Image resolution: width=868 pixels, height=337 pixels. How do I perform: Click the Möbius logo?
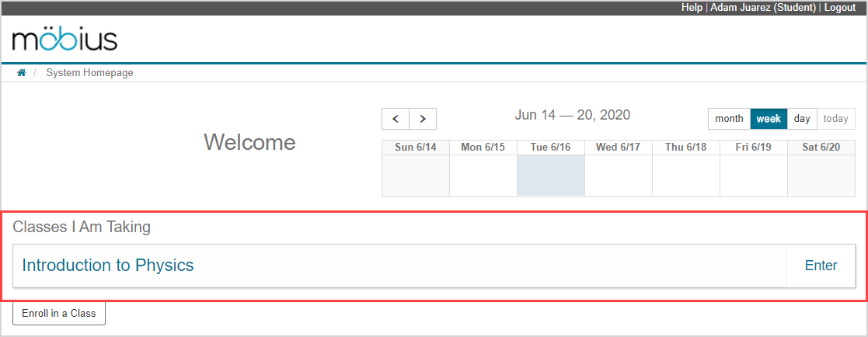click(64, 40)
